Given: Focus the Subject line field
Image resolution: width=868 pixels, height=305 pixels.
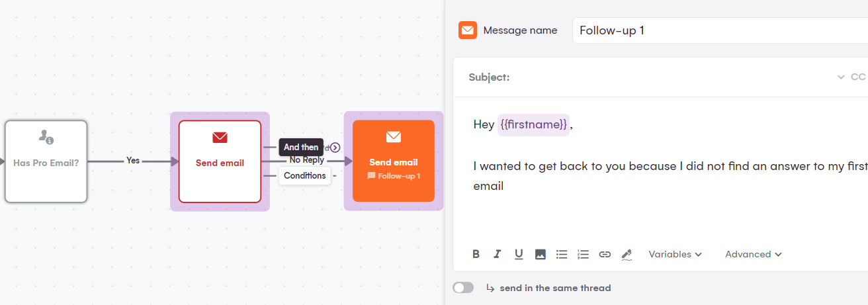Looking at the screenshot, I should point(668,77).
